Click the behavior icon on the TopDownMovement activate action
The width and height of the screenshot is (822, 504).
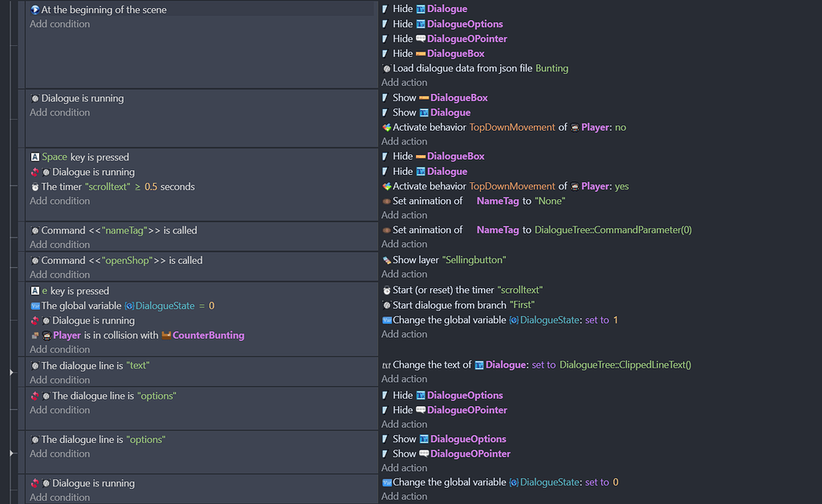pos(386,127)
